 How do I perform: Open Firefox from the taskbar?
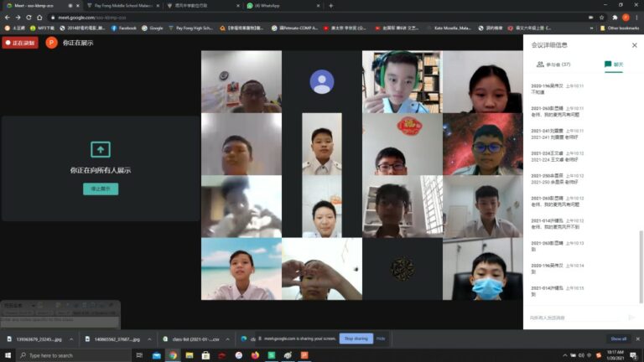tap(255, 355)
